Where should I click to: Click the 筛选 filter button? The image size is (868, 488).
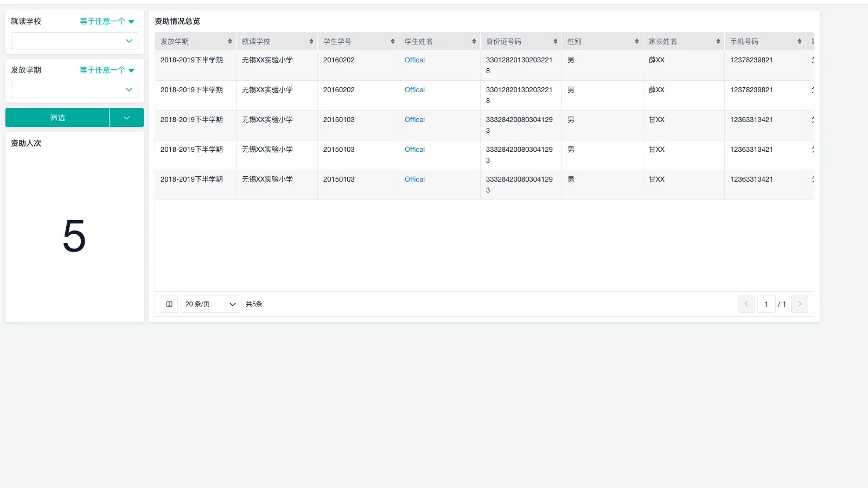[58, 118]
